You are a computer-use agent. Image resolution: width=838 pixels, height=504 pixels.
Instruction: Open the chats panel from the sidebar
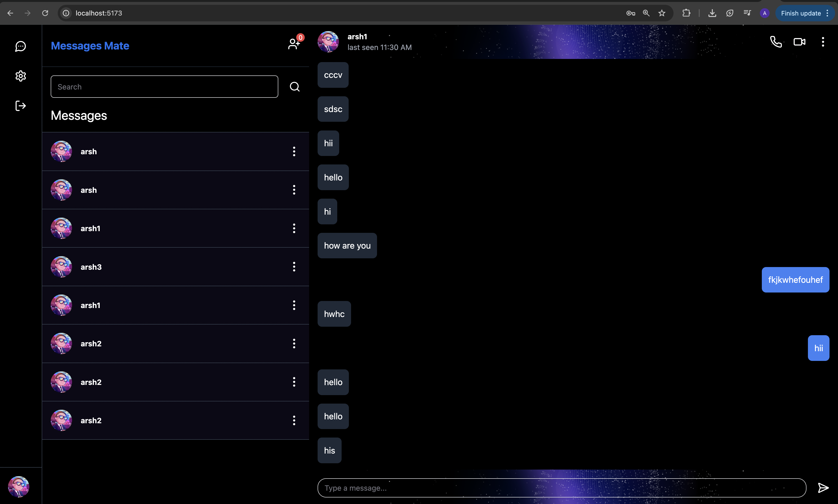tap(20, 46)
